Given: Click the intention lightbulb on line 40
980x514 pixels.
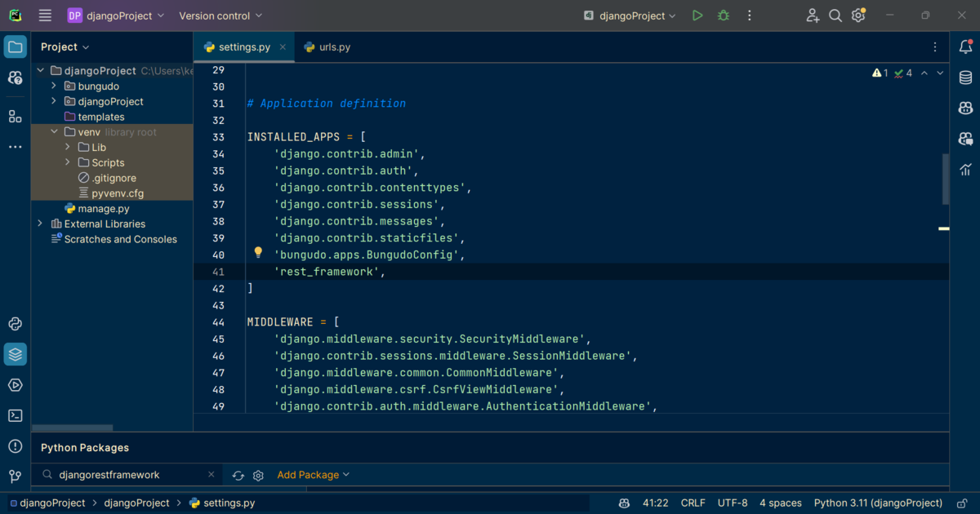Looking at the screenshot, I should coord(258,254).
